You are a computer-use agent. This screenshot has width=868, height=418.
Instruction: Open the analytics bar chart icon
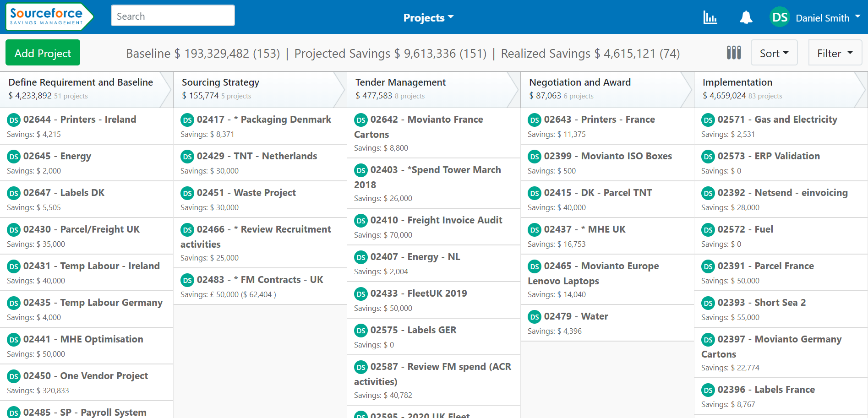click(x=710, y=18)
